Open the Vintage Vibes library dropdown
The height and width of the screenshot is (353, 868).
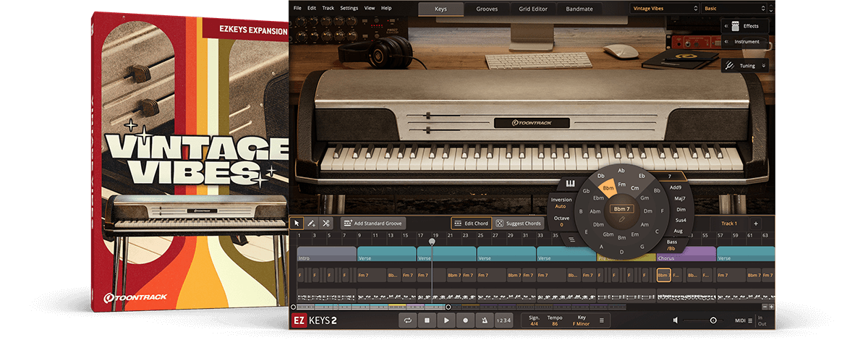point(663,8)
